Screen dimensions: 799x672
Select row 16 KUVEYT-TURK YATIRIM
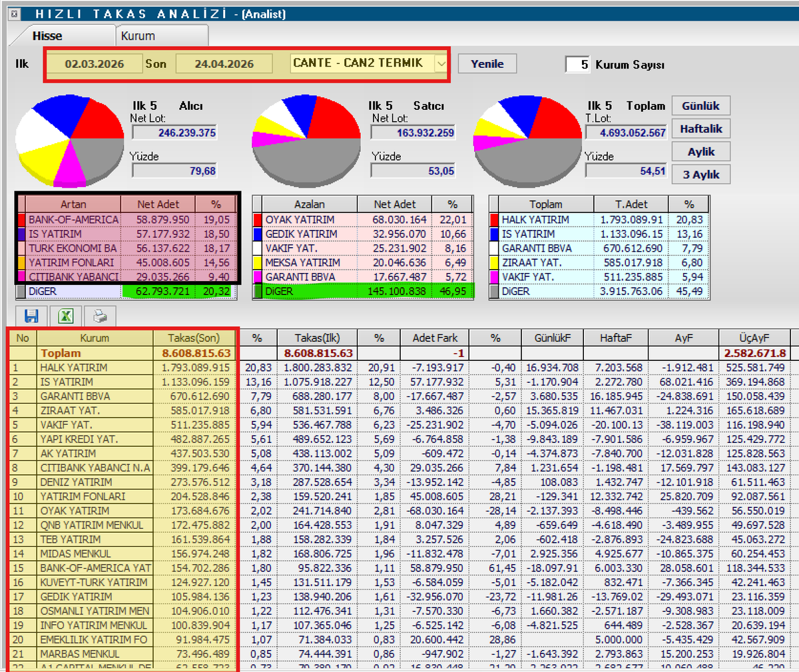[398, 582]
